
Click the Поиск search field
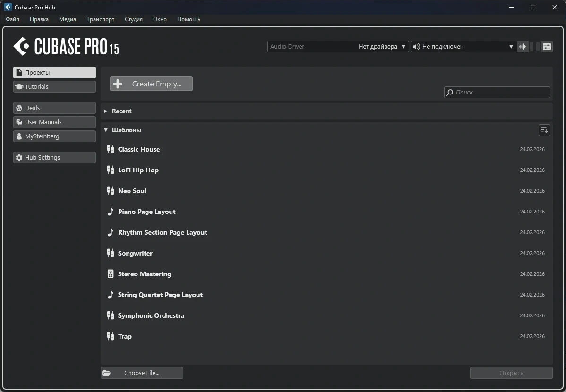click(x=497, y=93)
